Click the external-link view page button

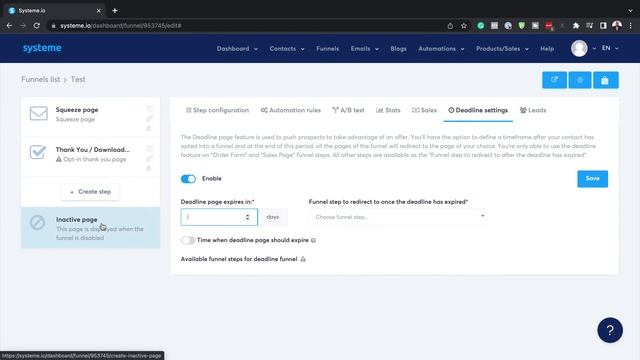tap(554, 80)
